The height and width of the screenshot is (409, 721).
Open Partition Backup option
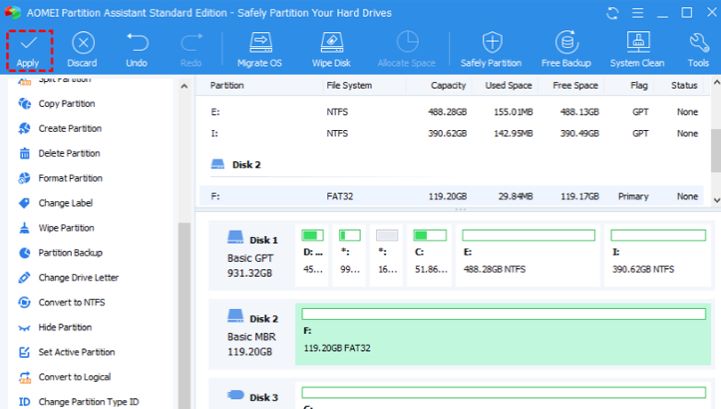(60, 253)
